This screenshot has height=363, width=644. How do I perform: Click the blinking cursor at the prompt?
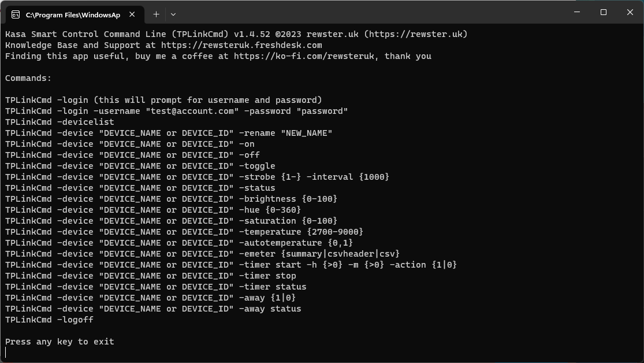7,351
